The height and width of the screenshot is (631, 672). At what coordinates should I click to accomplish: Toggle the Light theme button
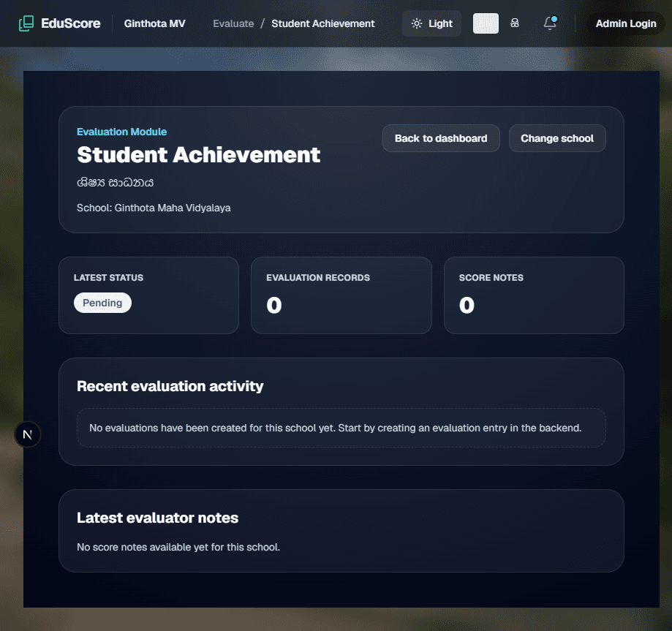431,23
